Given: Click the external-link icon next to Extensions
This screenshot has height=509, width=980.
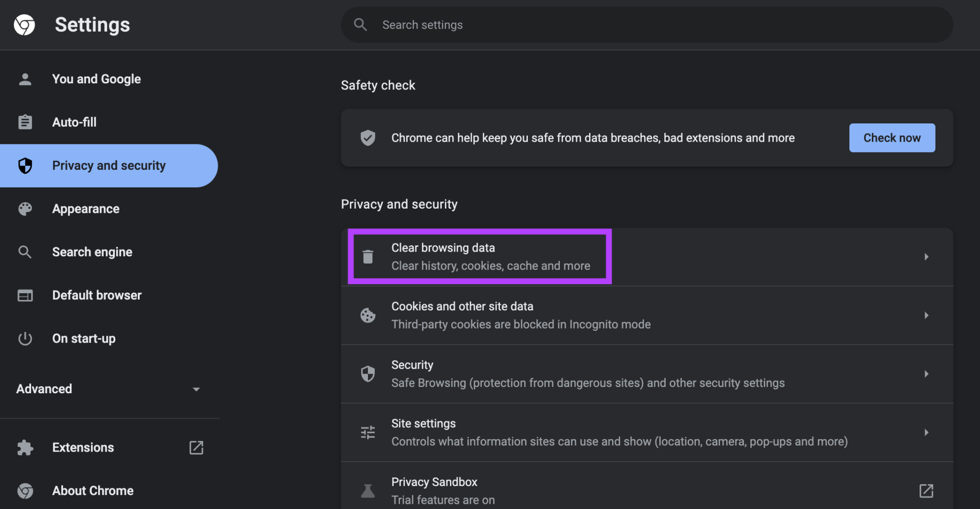Looking at the screenshot, I should [x=196, y=448].
